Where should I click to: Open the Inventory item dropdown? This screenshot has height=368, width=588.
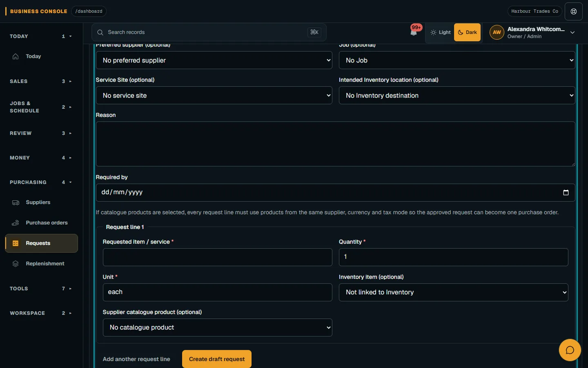point(453,292)
